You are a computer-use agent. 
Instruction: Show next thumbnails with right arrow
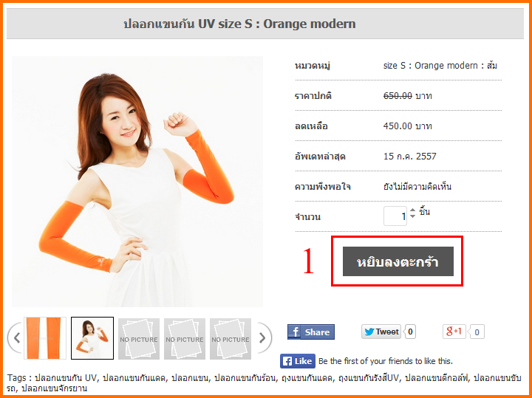point(264,337)
